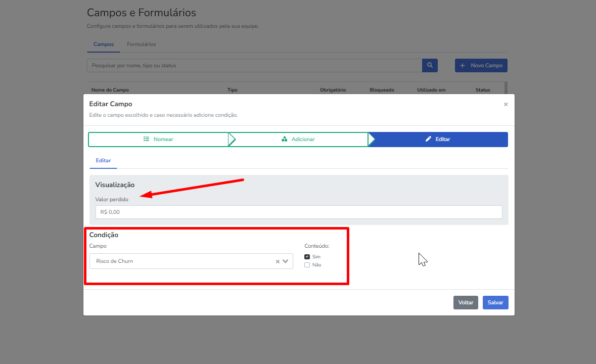Viewport: 596px width, 364px height.
Task: Click the Valor perdido input field
Action: tap(299, 212)
